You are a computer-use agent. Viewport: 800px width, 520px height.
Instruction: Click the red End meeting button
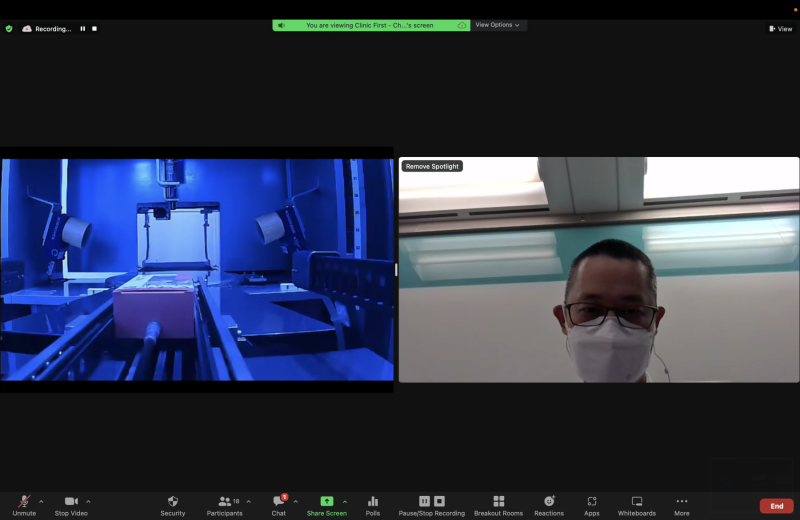777,506
